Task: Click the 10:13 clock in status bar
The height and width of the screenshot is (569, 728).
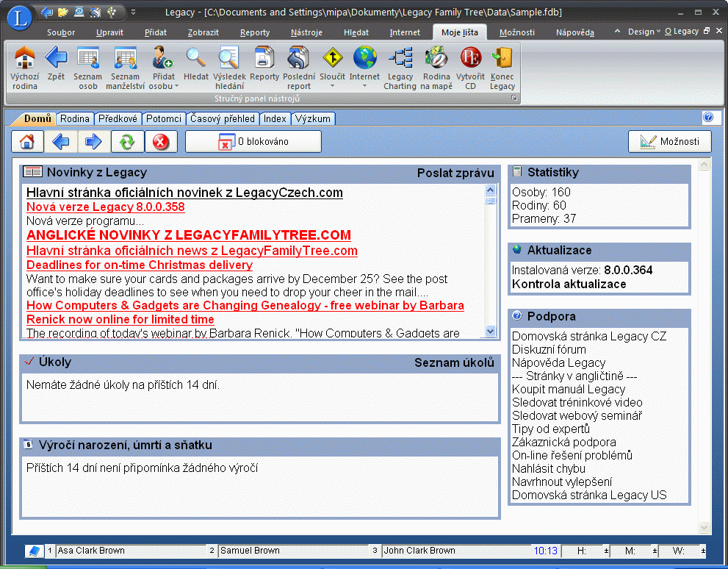Action: [546, 551]
